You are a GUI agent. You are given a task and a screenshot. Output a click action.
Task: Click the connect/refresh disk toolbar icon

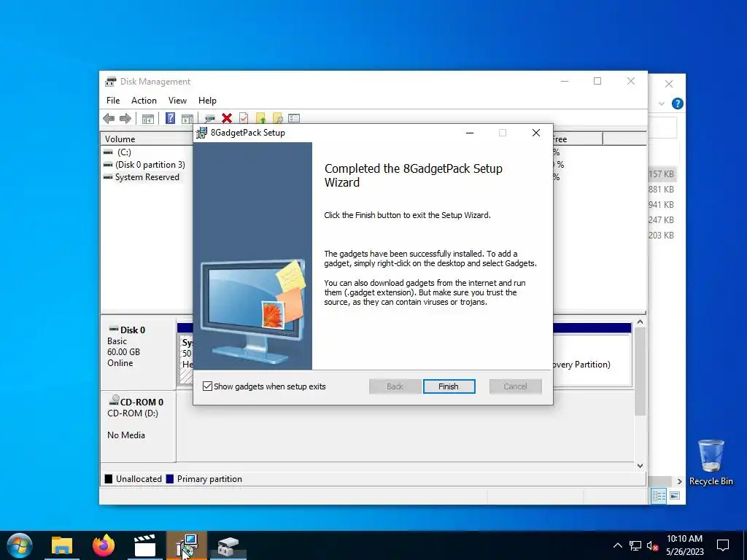click(209, 119)
